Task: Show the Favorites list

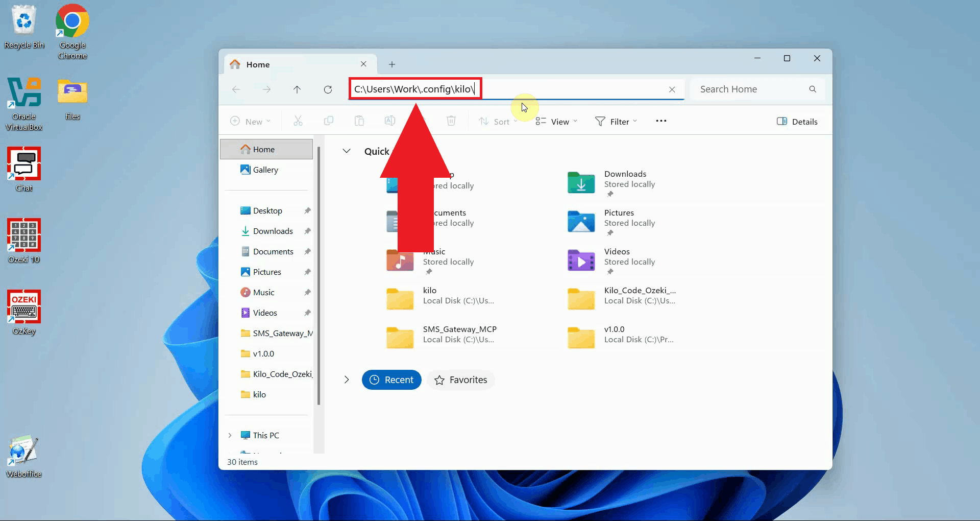Action: (461, 380)
